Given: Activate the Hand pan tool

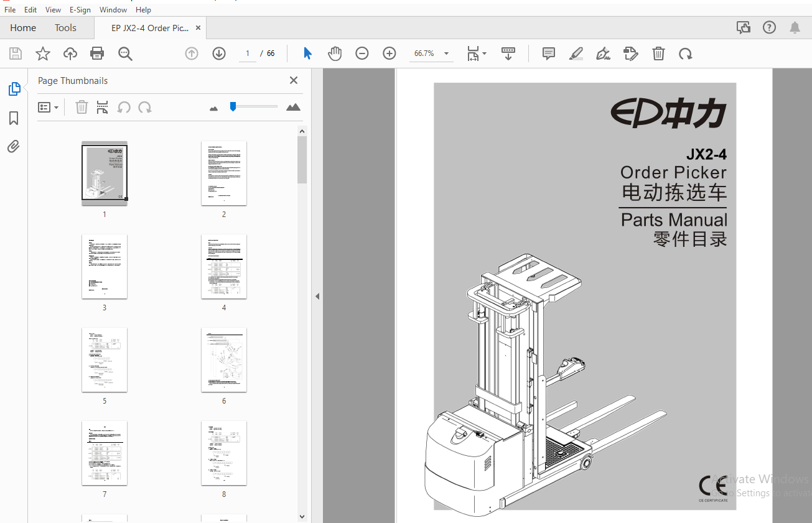Looking at the screenshot, I should pyautogui.click(x=335, y=53).
